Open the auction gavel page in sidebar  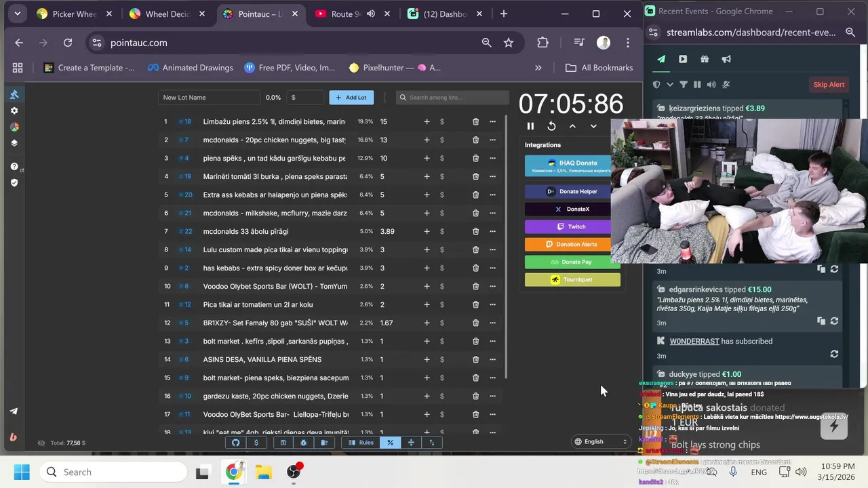(x=14, y=94)
